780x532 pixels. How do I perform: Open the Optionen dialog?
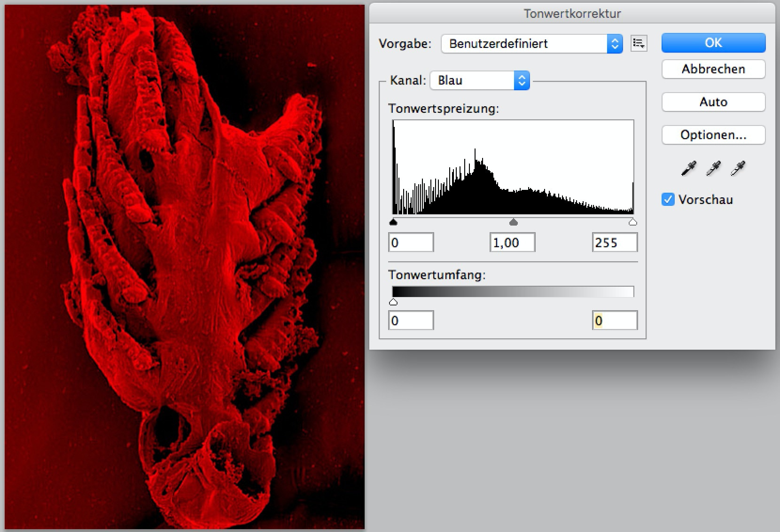coord(713,135)
